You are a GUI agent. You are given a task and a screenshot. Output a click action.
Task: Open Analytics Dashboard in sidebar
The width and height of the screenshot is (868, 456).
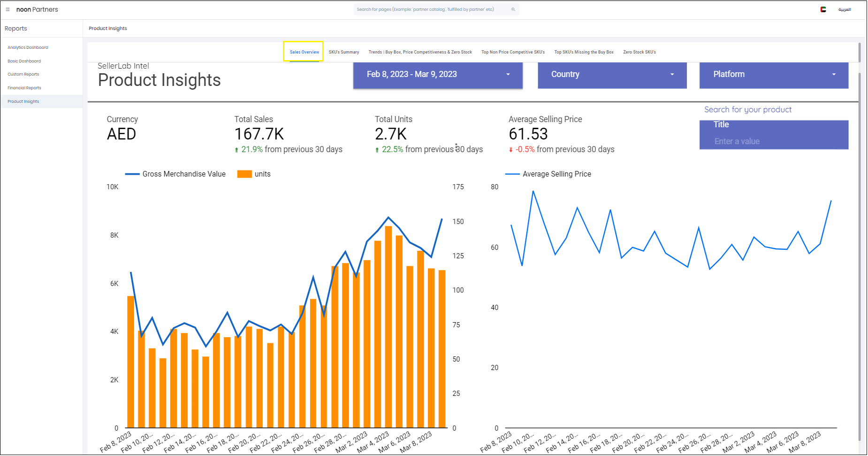(x=28, y=47)
